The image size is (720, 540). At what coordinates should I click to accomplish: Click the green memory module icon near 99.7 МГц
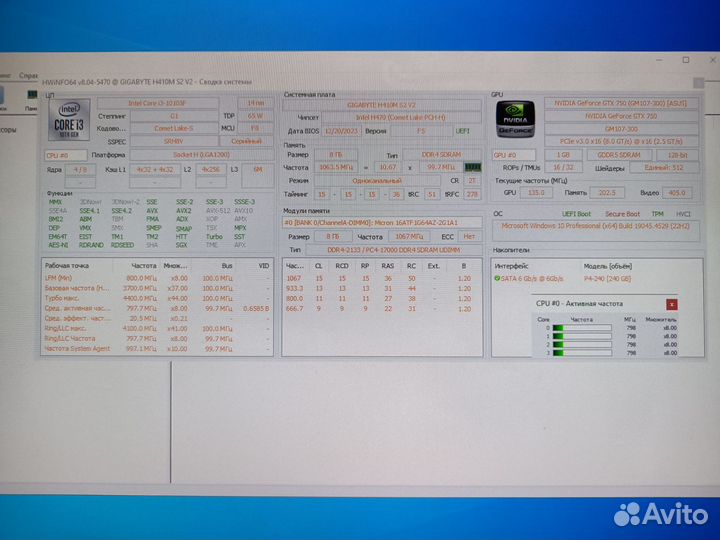click(472, 167)
